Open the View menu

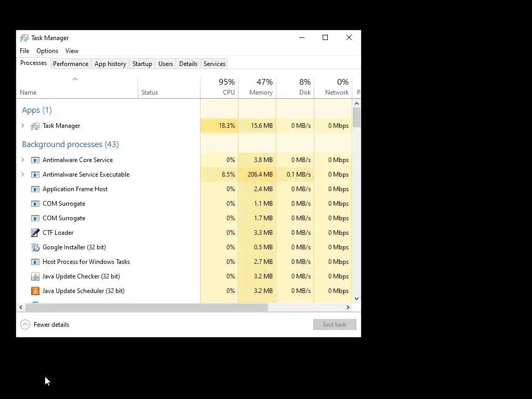72,51
